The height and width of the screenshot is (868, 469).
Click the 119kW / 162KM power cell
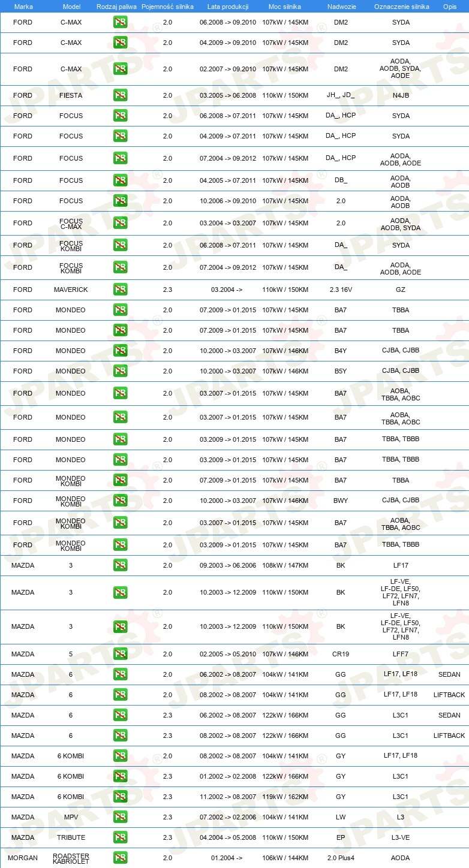tap(285, 797)
